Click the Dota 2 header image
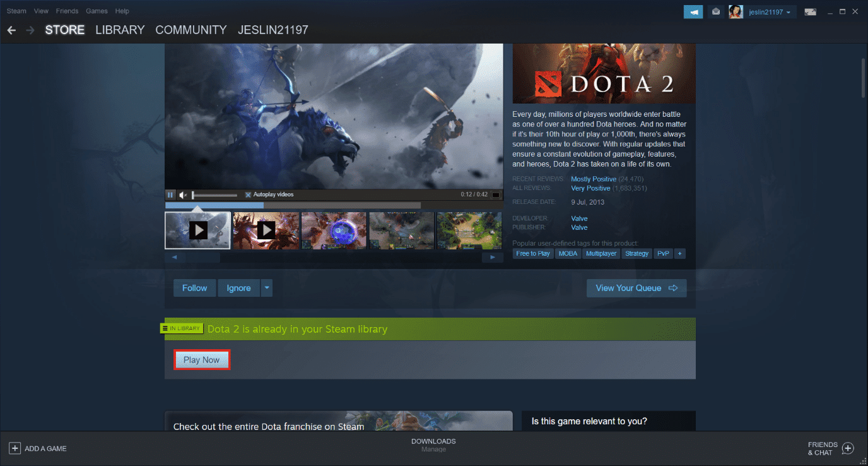868x466 pixels. coord(604,73)
